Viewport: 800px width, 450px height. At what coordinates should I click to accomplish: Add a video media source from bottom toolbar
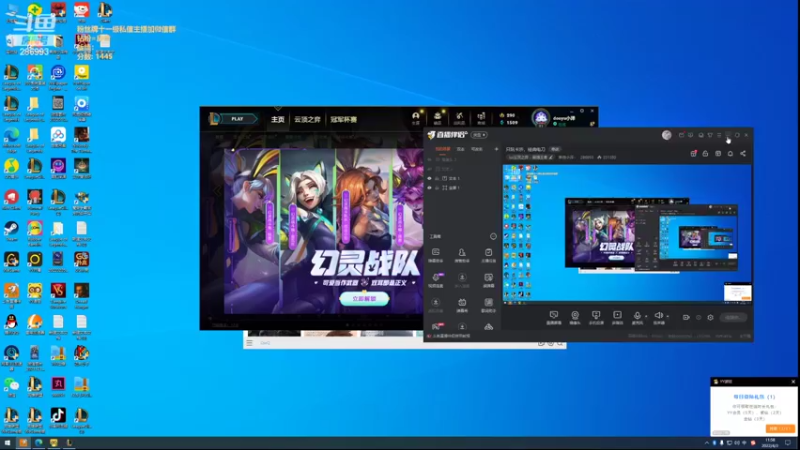coord(617,317)
